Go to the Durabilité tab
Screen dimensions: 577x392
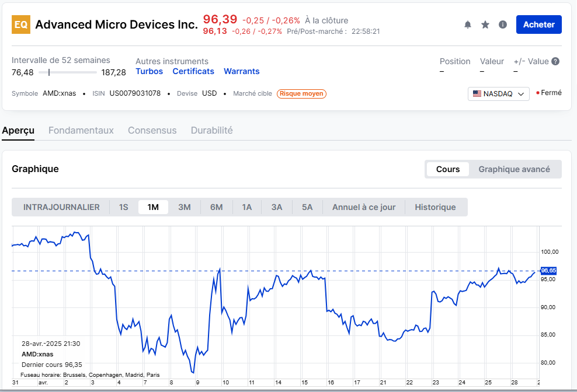click(211, 130)
